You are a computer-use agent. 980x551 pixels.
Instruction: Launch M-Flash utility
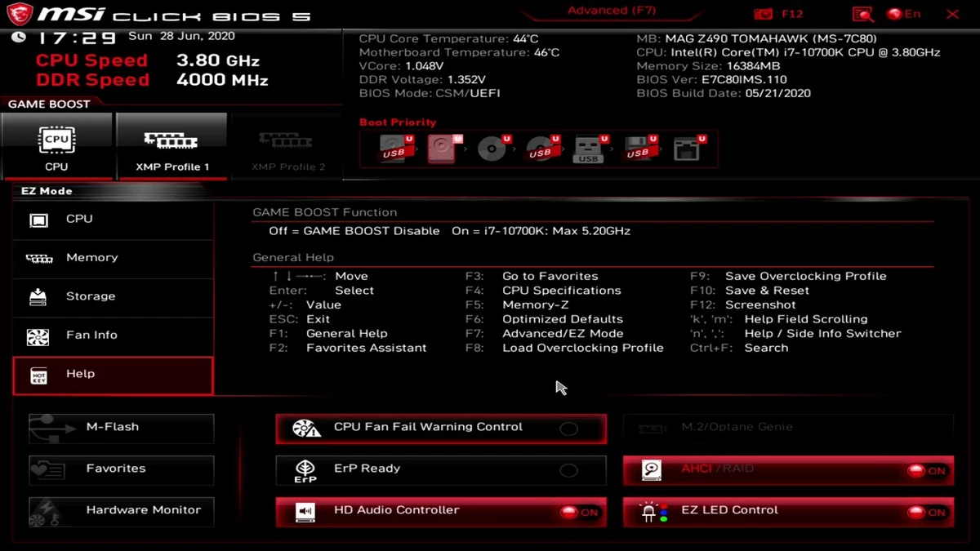point(122,428)
